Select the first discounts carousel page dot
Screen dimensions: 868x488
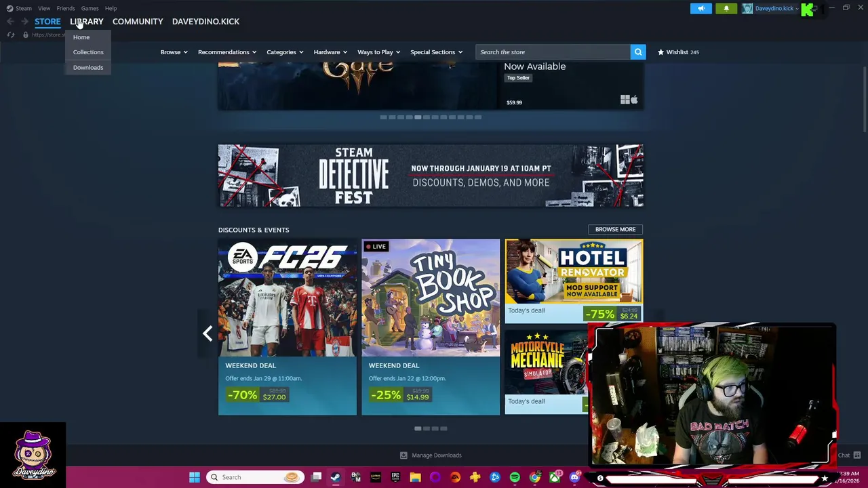point(418,428)
